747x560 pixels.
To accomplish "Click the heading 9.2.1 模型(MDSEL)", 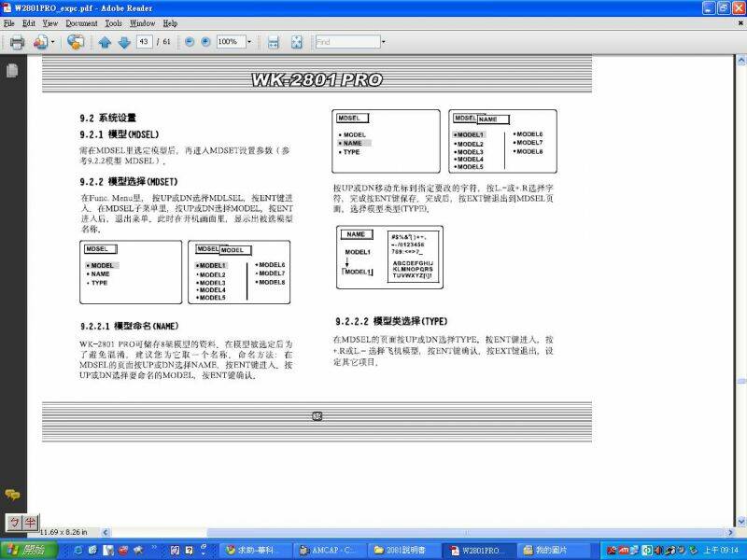I will (x=120, y=134).
